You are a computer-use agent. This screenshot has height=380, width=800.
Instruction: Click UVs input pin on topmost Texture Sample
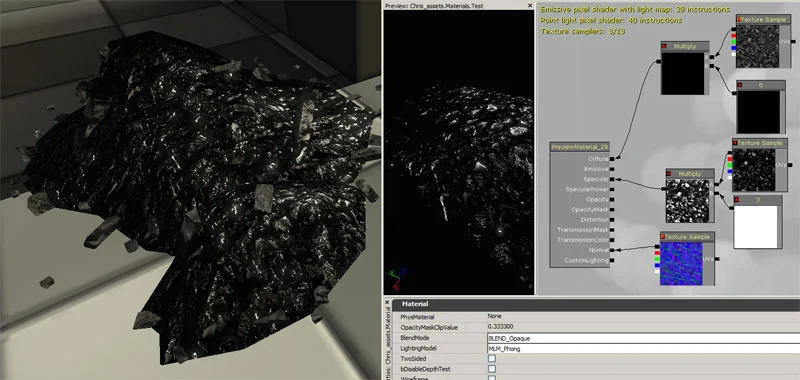point(794,41)
